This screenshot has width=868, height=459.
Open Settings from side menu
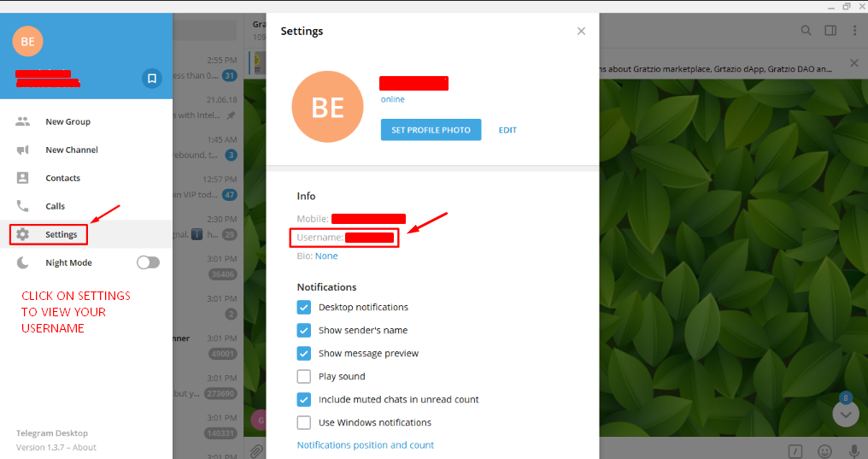tap(86, 235)
